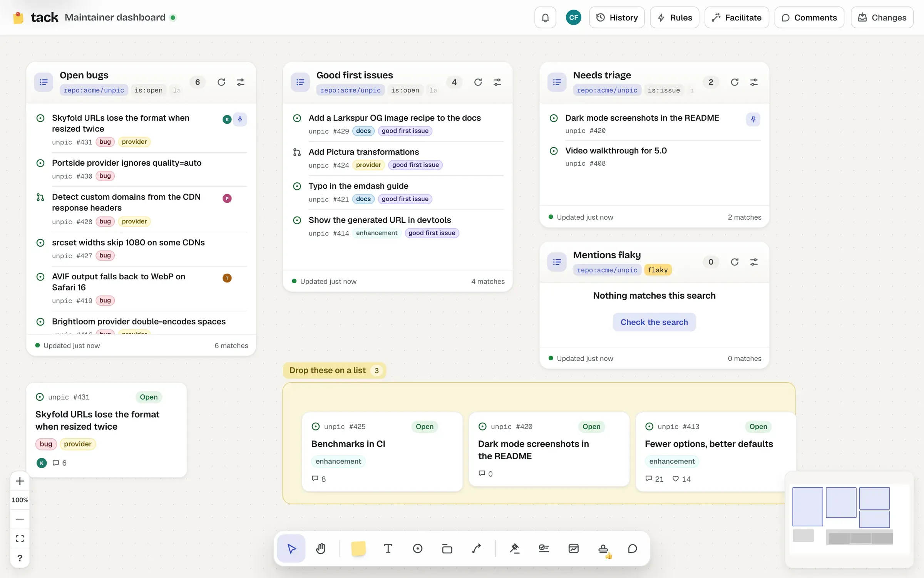Choose the stamp reaction tool
Viewport: 924px width, 578px height.
(603, 548)
